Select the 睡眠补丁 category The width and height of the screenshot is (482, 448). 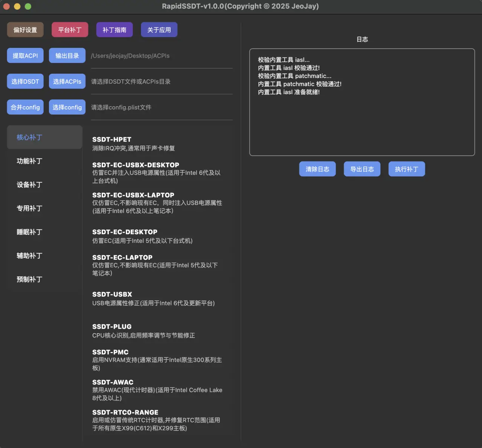[x=29, y=232]
